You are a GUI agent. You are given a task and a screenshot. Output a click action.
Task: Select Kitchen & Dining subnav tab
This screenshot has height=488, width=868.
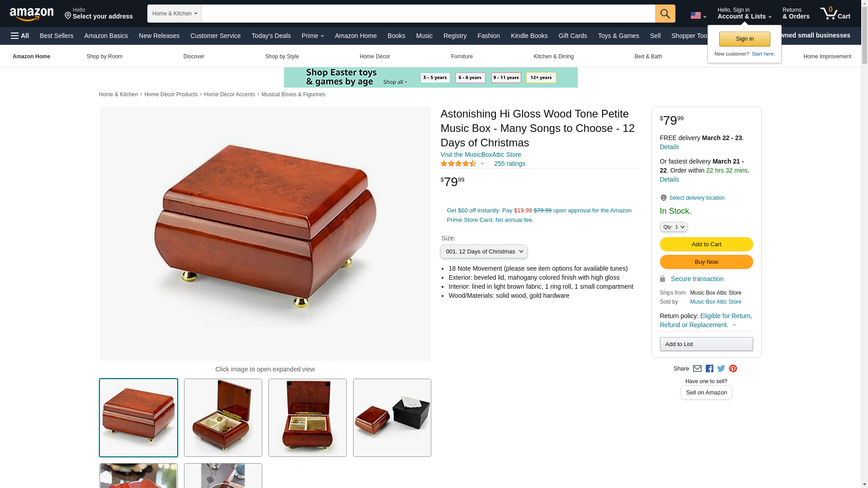pyautogui.click(x=553, y=56)
